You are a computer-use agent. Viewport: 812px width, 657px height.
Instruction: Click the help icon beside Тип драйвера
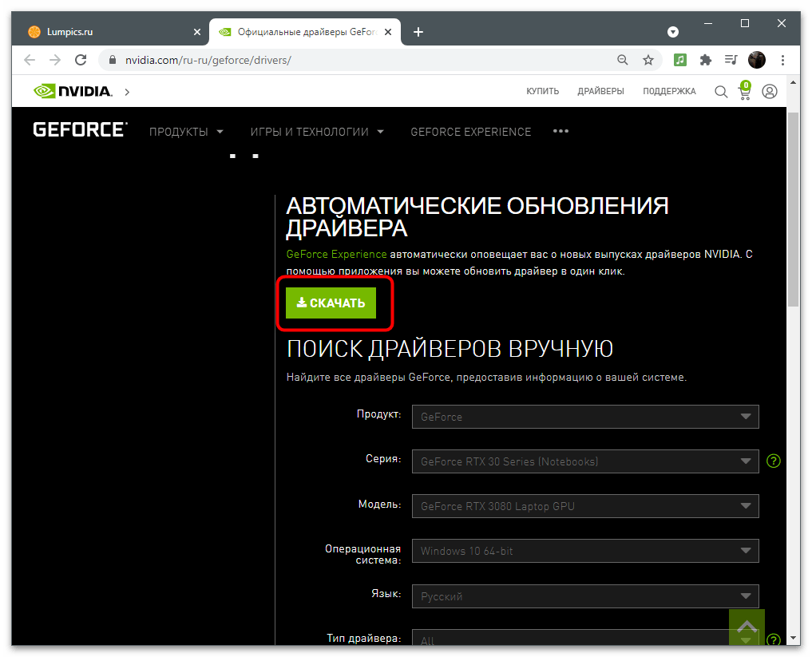tap(773, 639)
